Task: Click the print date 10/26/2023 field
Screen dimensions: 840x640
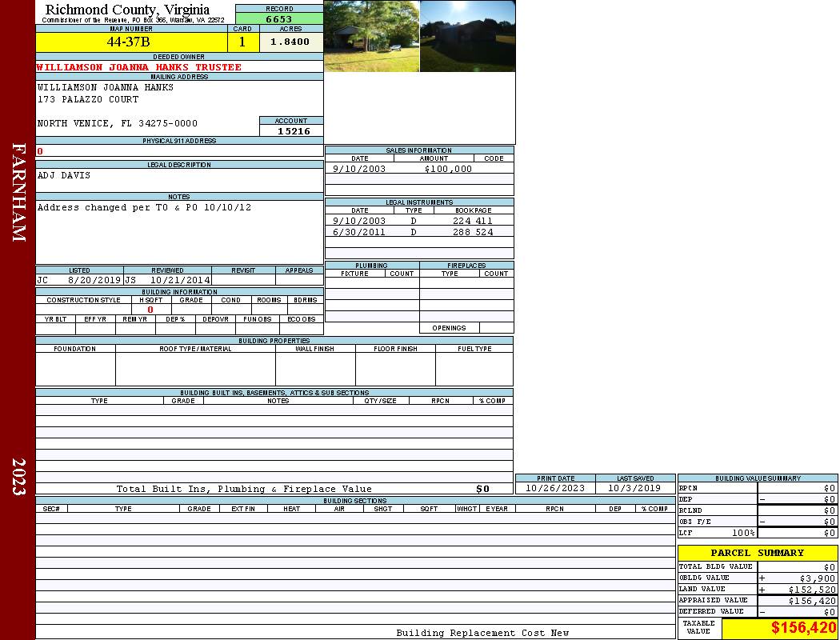Action: (x=555, y=488)
